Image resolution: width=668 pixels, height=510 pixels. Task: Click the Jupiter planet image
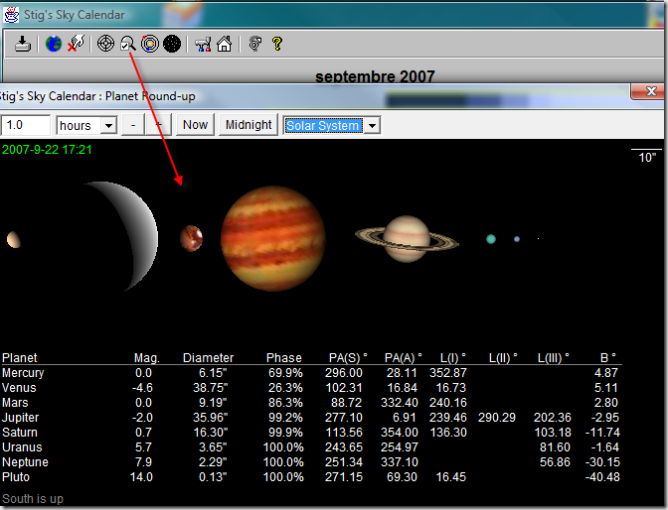tap(272, 238)
